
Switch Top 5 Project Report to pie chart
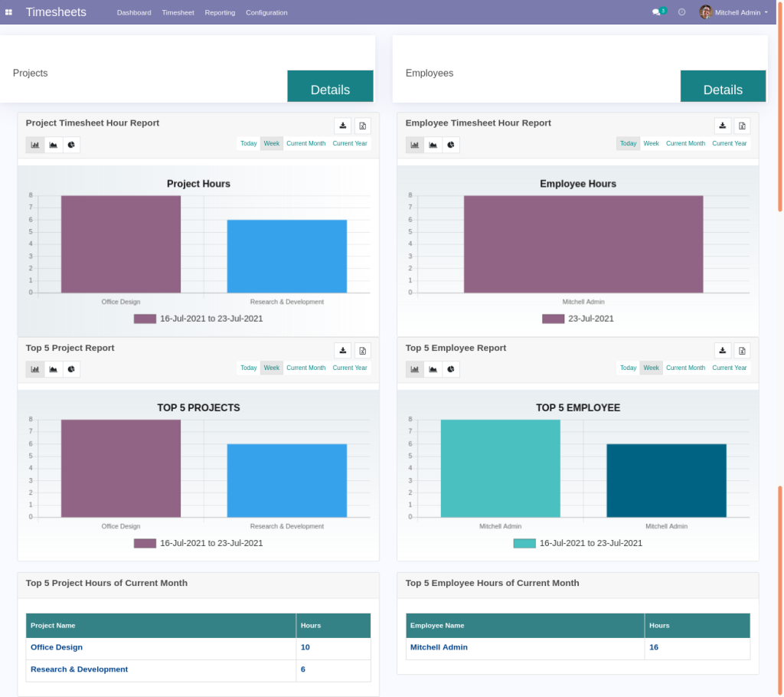click(x=71, y=369)
